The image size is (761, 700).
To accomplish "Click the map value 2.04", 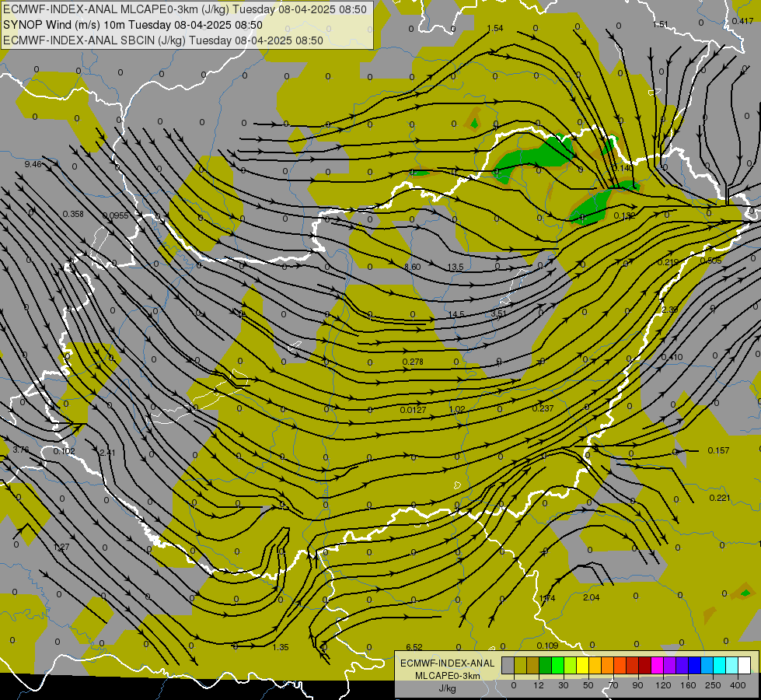I will click(591, 597).
